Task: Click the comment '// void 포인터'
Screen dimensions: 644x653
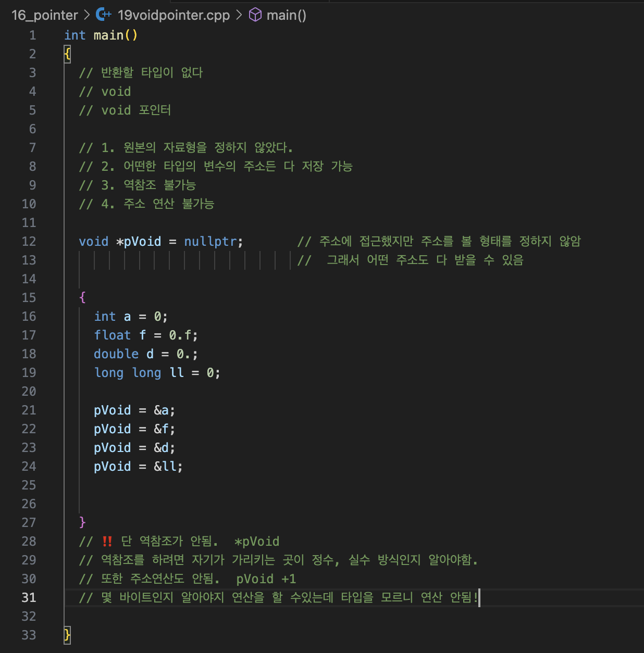Action: click(x=125, y=110)
